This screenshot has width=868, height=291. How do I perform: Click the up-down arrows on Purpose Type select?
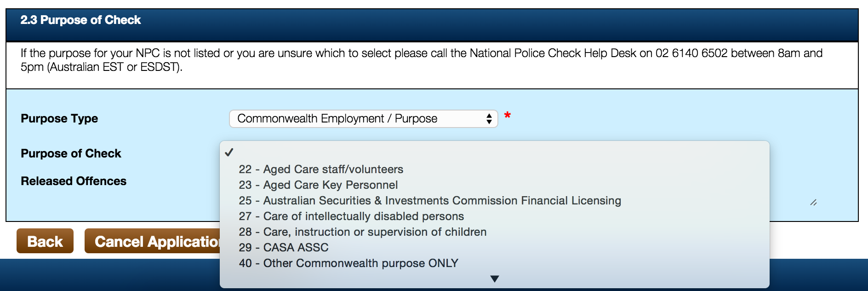point(489,119)
